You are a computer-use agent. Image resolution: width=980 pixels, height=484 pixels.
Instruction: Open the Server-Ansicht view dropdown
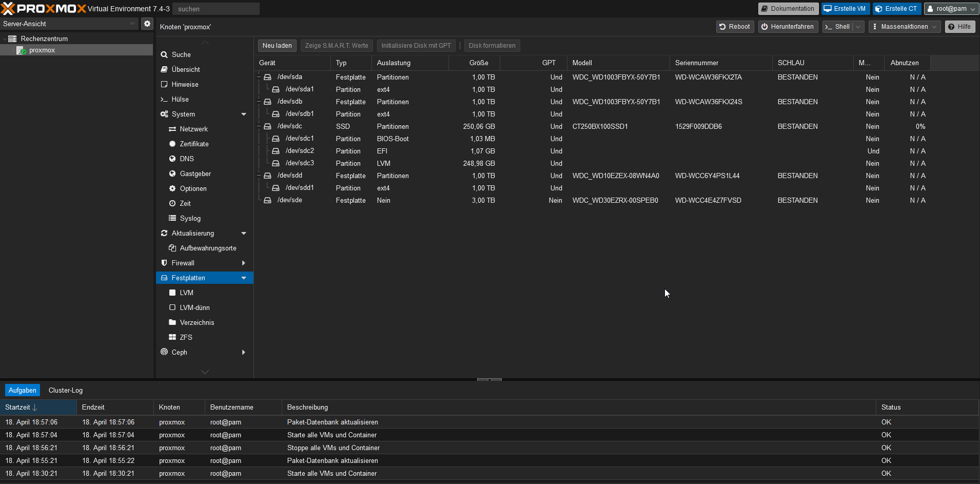point(132,24)
